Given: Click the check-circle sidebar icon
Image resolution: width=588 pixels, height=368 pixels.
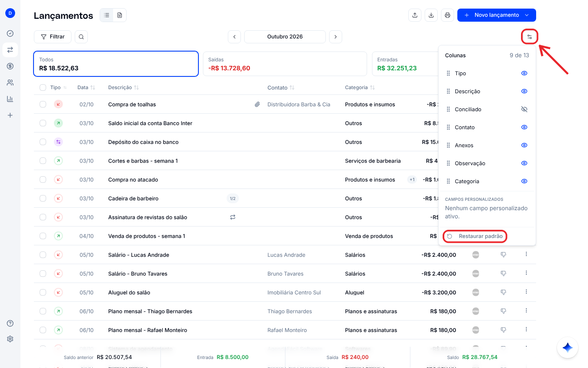Looking at the screenshot, I should point(10,34).
